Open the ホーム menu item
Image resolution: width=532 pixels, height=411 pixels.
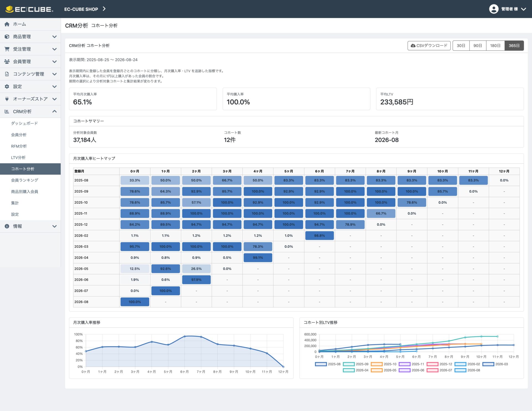pyautogui.click(x=30, y=24)
